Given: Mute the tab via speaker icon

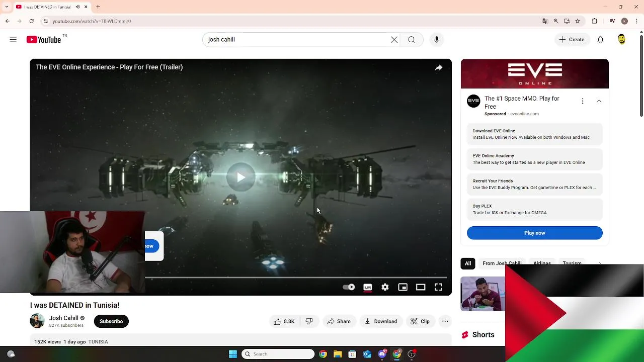Looking at the screenshot, I should 77,7.
